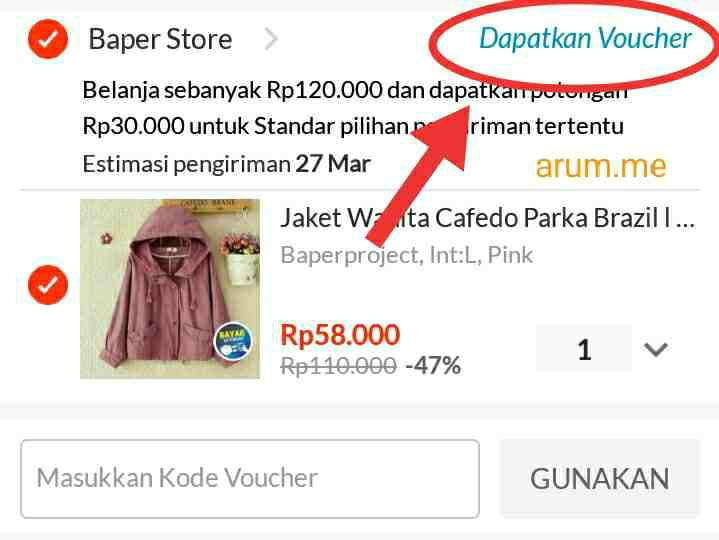
Task: Click the Baperproject, Int:L, Pink variant text
Action: click(x=407, y=255)
